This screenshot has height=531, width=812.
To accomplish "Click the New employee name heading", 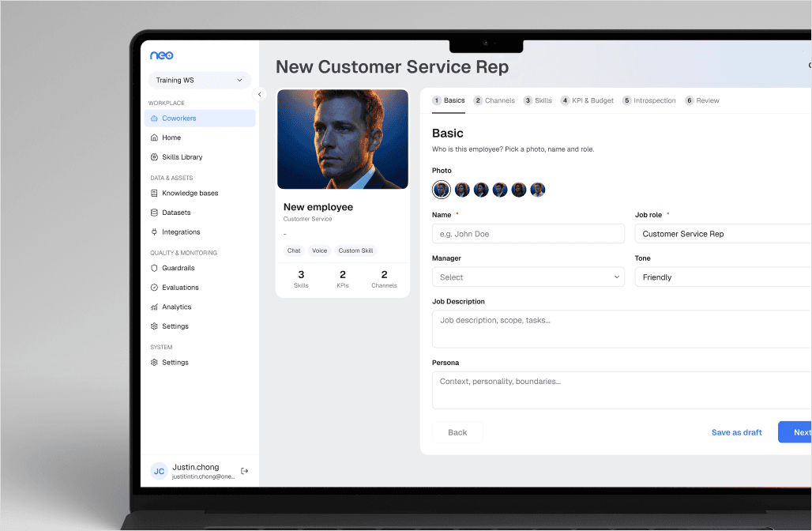I will pos(318,207).
